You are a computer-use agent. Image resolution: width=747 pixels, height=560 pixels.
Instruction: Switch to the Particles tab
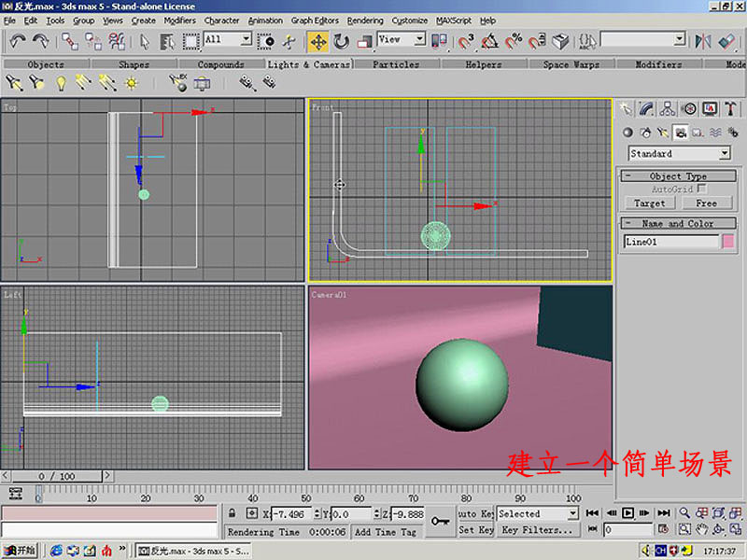pyautogui.click(x=396, y=64)
